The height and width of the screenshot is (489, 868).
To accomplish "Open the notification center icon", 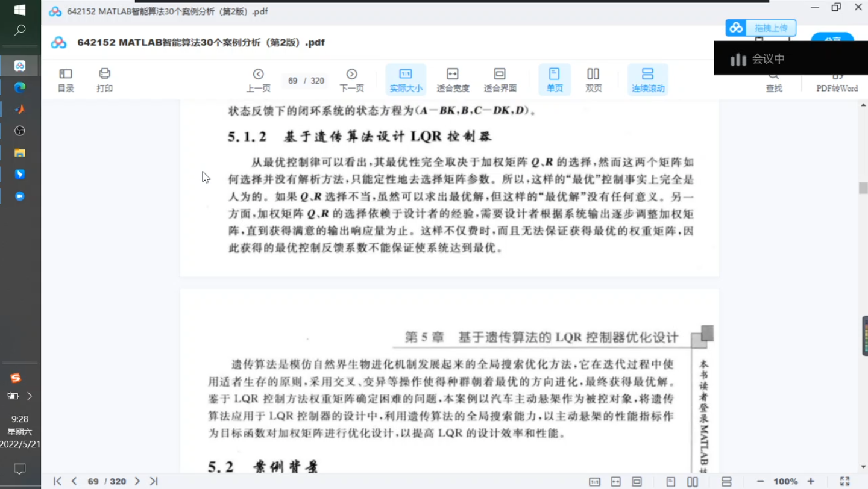I will point(20,469).
